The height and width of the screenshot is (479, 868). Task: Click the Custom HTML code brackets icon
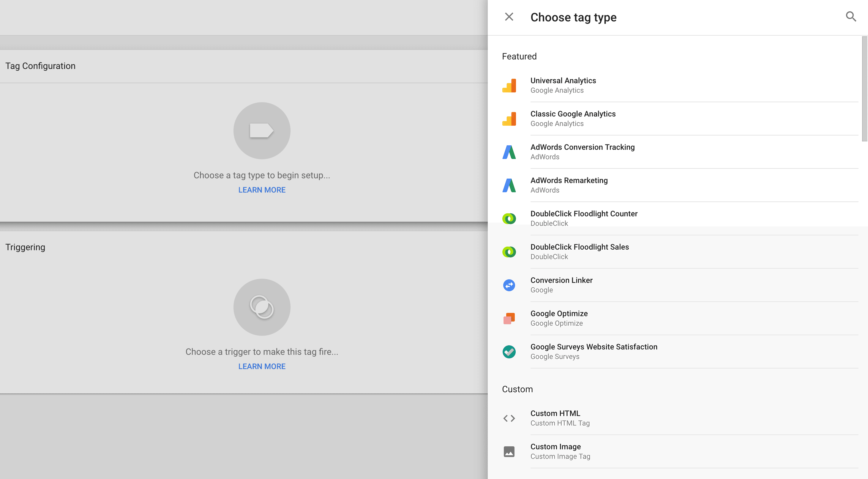click(x=509, y=418)
